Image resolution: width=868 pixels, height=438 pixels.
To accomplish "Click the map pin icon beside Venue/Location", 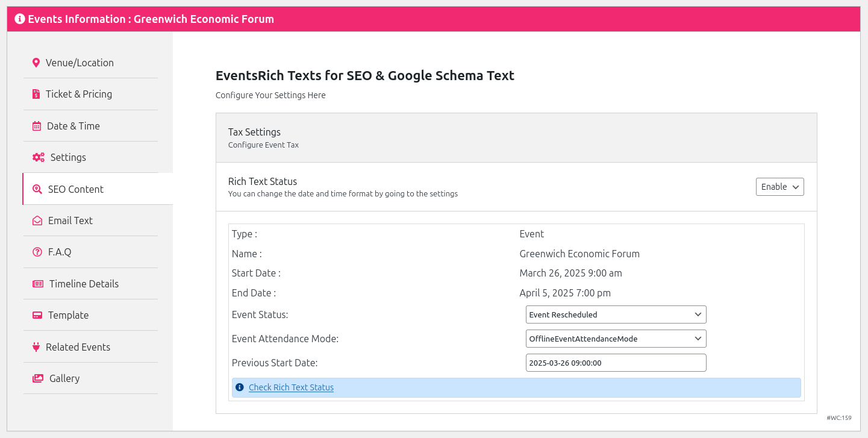I will 36,63.
